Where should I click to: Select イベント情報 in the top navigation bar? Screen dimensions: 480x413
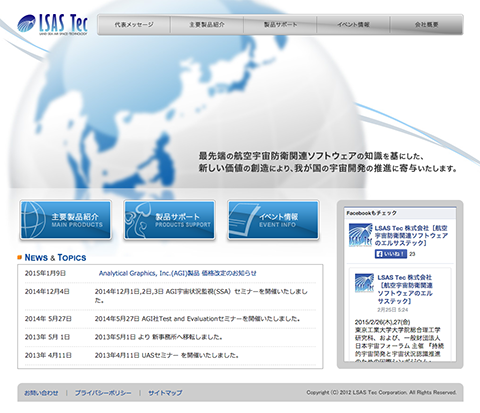coord(353,24)
